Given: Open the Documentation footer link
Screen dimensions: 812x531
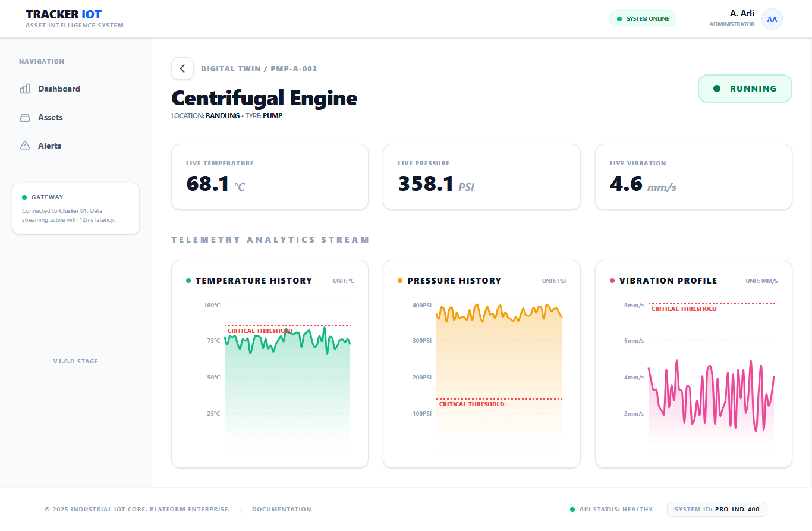Looking at the screenshot, I should 282,510.
